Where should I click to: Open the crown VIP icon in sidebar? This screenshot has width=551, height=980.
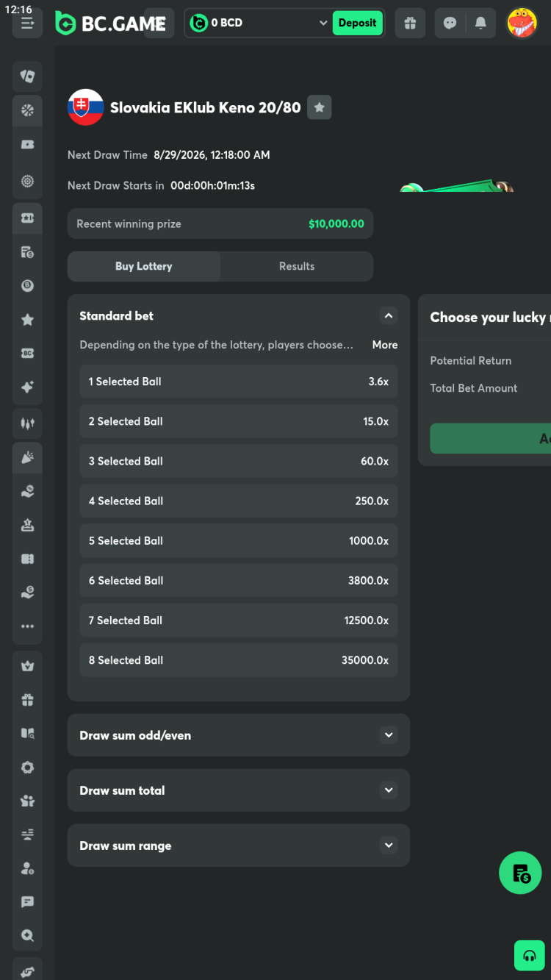(x=27, y=666)
